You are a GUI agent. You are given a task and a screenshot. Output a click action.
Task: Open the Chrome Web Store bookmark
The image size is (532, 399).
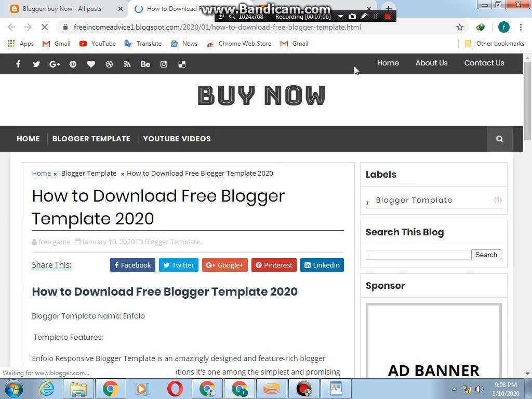(x=239, y=44)
